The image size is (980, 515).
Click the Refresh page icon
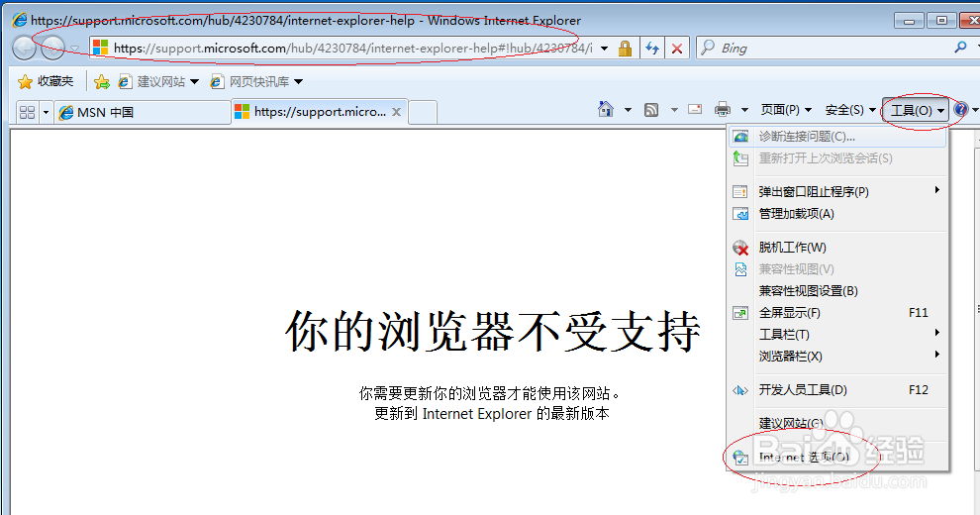652,49
